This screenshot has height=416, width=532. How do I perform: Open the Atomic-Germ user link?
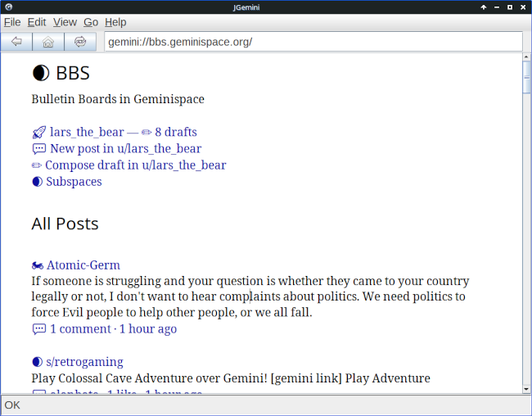coord(83,265)
